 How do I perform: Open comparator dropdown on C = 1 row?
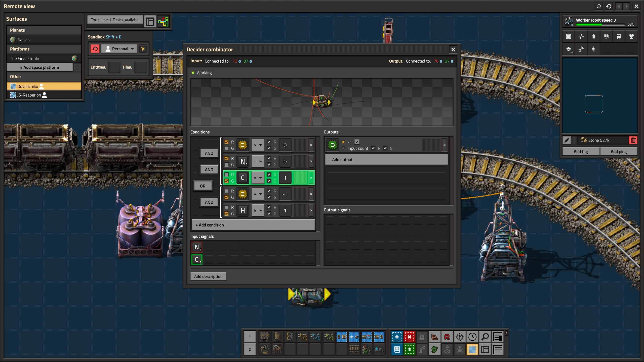(x=258, y=178)
